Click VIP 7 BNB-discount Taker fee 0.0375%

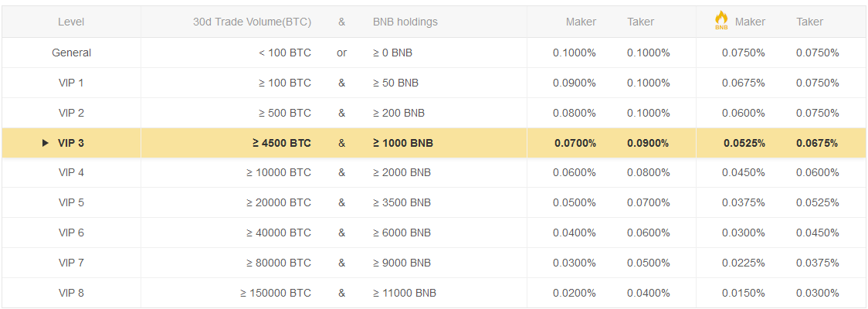818,263
